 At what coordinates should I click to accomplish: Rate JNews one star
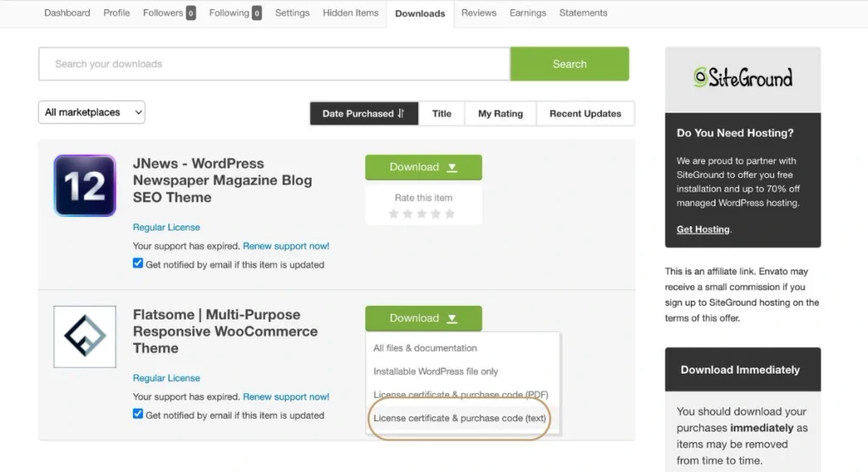point(393,214)
